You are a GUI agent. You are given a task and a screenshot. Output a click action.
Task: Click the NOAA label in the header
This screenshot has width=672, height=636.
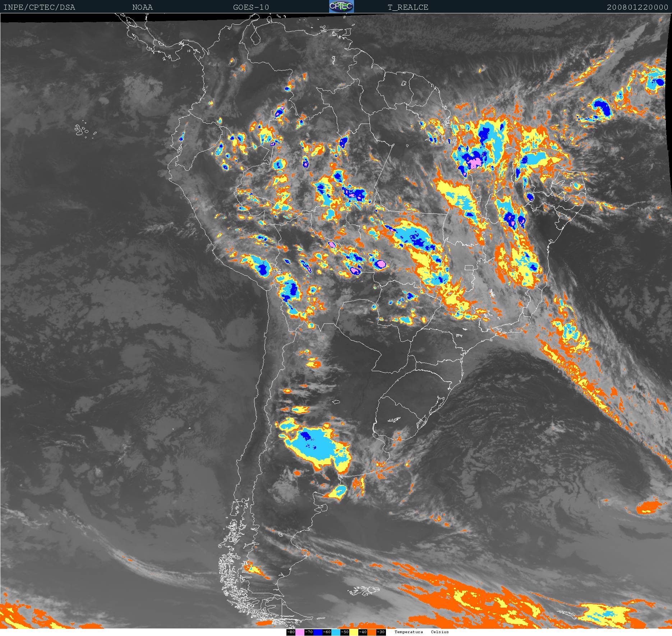[142, 7]
